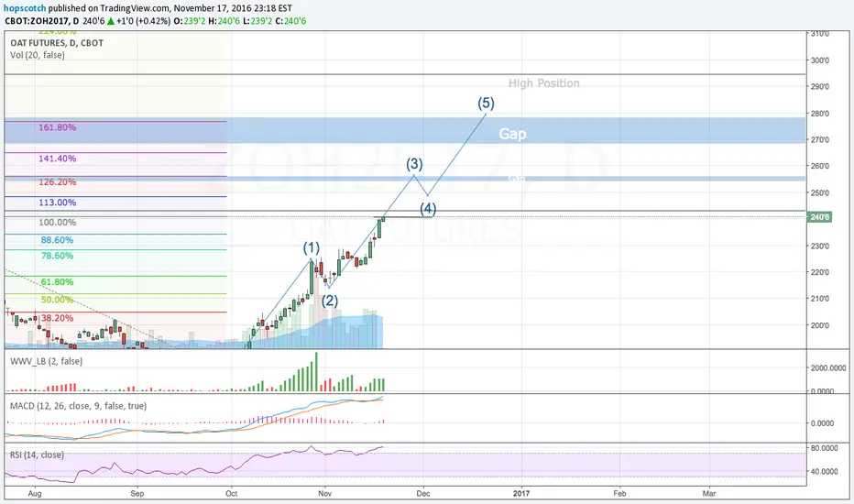This screenshot has height=504, width=854.
Task: Select the 88.60% Fibonacci level label
Action: [x=57, y=240]
